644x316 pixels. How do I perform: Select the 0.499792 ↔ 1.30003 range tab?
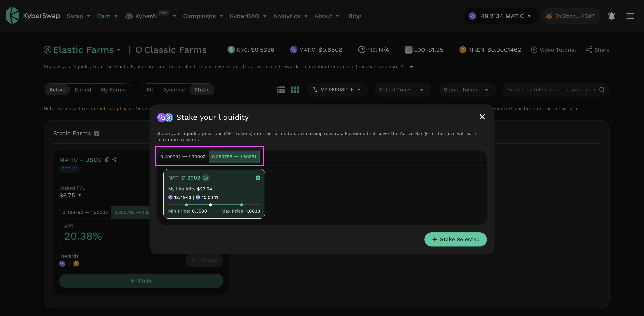183,157
